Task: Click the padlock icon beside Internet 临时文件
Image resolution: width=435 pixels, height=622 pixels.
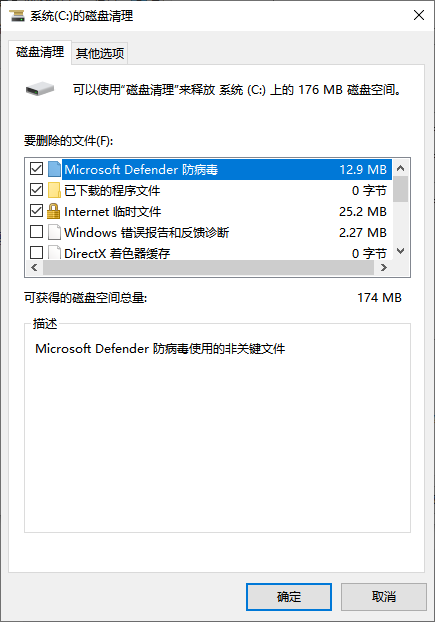Action: pos(54,211)
